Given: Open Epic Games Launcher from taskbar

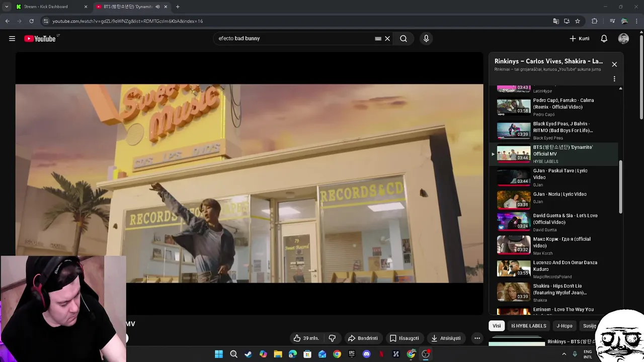Looking at the screenshot, I should (x=352, y=354).
